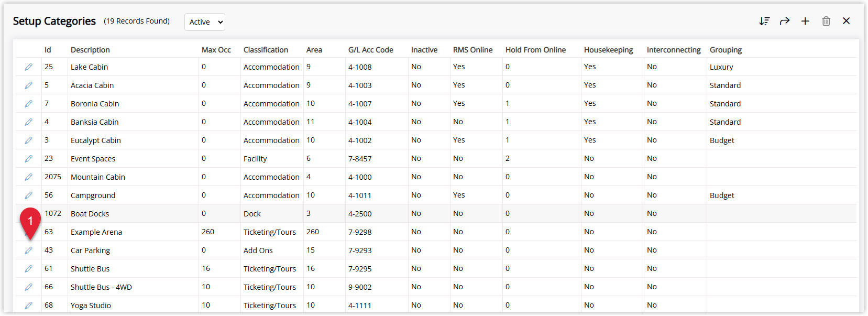Edit the Banksia Cabin row pencil

tap(29, 122)
